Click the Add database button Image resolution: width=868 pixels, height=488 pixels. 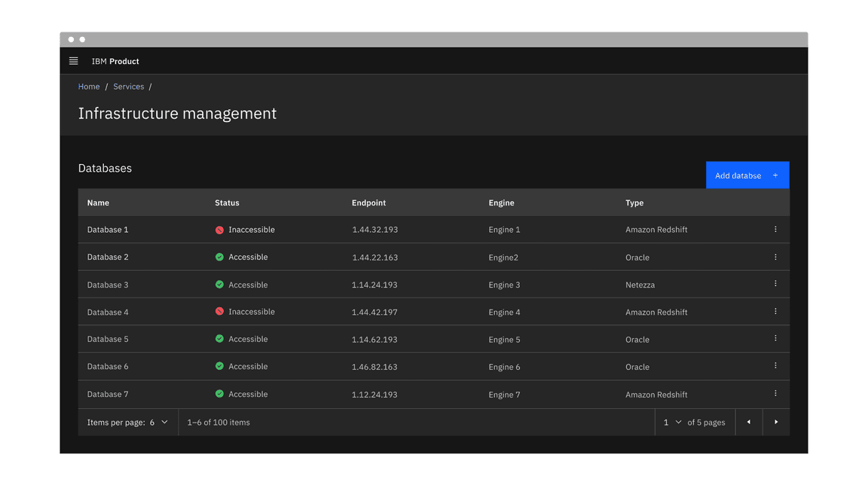click(747, 175)
